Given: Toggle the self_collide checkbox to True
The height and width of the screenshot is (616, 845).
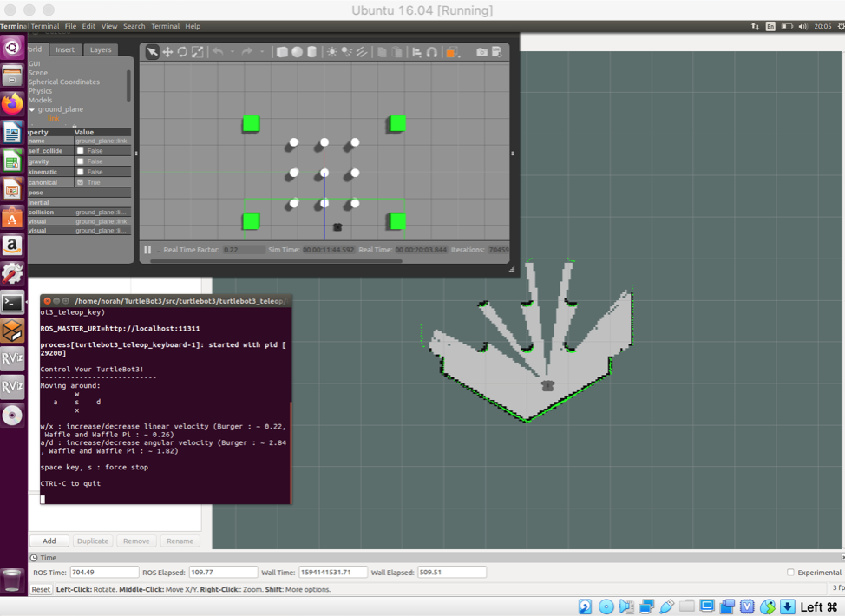Looking at the screenshot, I should click(x=80, y=151).
